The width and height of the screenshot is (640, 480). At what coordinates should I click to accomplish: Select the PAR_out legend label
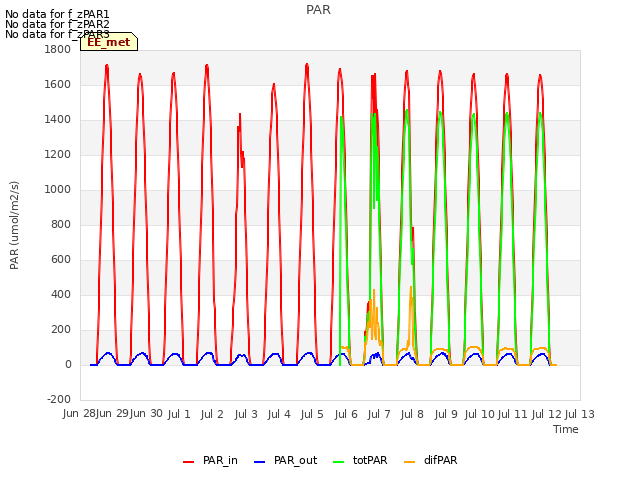pos(296,460)
